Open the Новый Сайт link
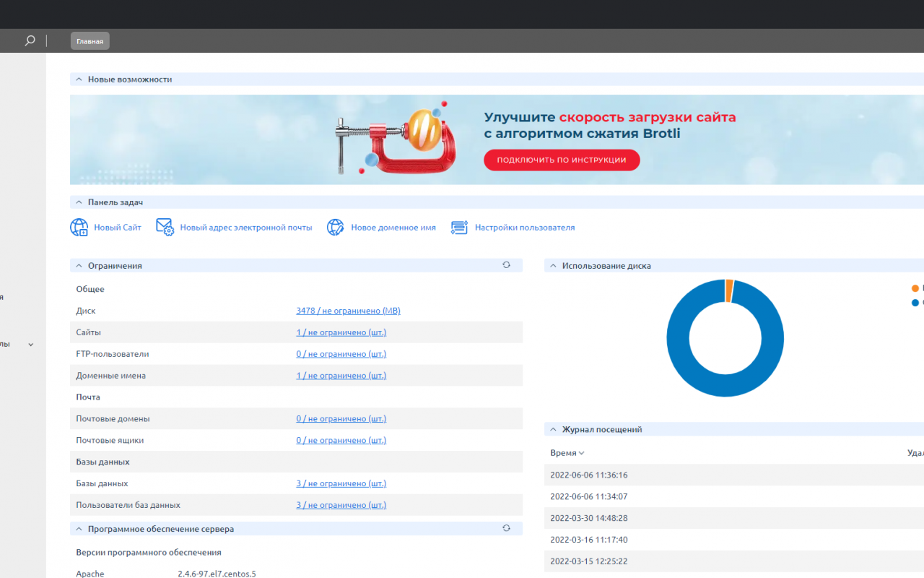 click(118, 228)
